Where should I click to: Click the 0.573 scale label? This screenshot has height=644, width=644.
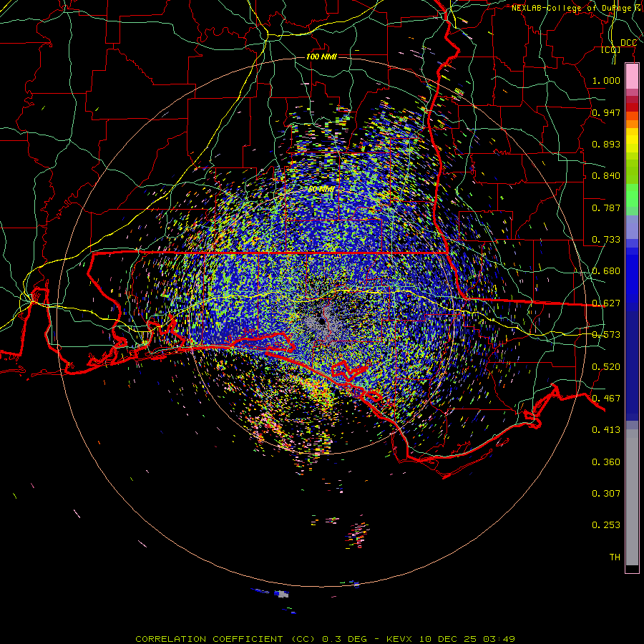point(606,335)
